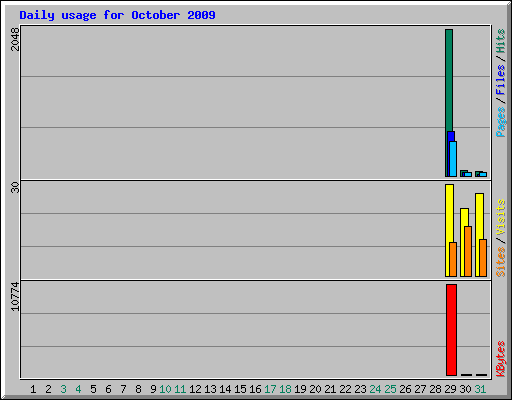Click the 'Files' legend label

tap(500, 80)
